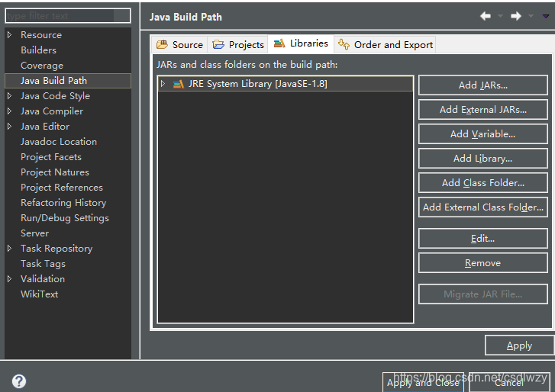Select Task Tags item
555x392 pixels.
(43, 264)
